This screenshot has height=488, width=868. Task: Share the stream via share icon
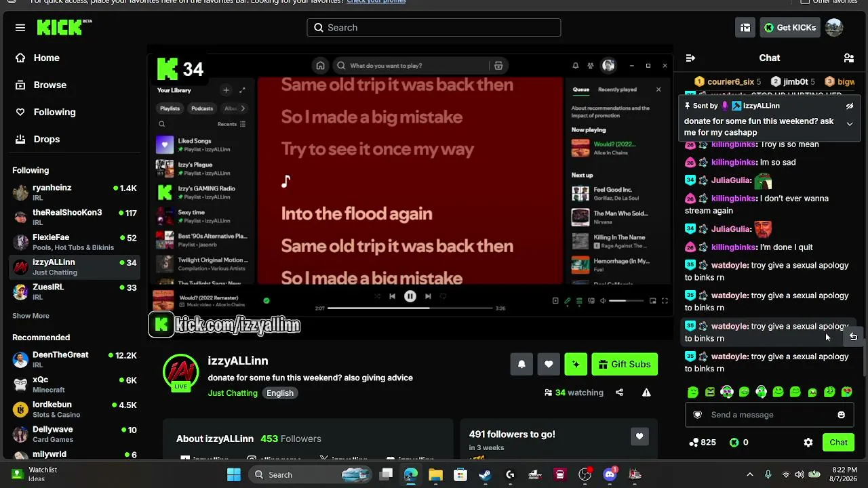point(619,392)
